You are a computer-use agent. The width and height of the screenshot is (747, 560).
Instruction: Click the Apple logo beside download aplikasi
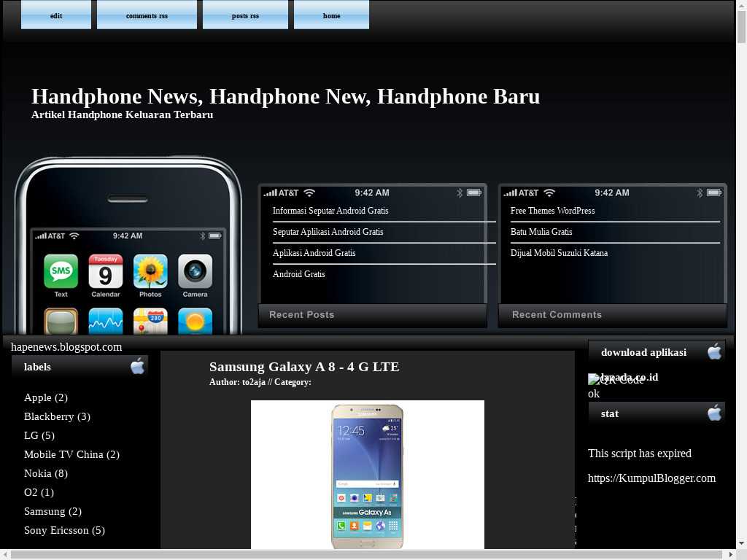tap(715, 351)
